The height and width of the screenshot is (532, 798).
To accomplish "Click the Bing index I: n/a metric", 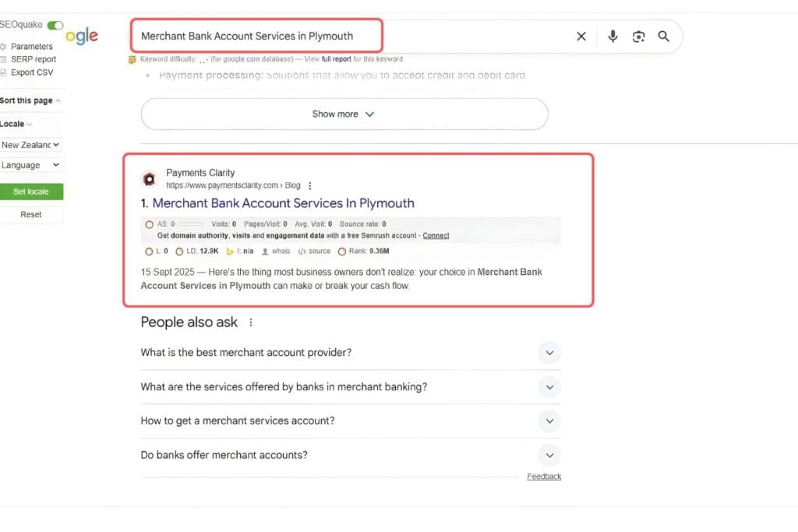I will [240, 252].
